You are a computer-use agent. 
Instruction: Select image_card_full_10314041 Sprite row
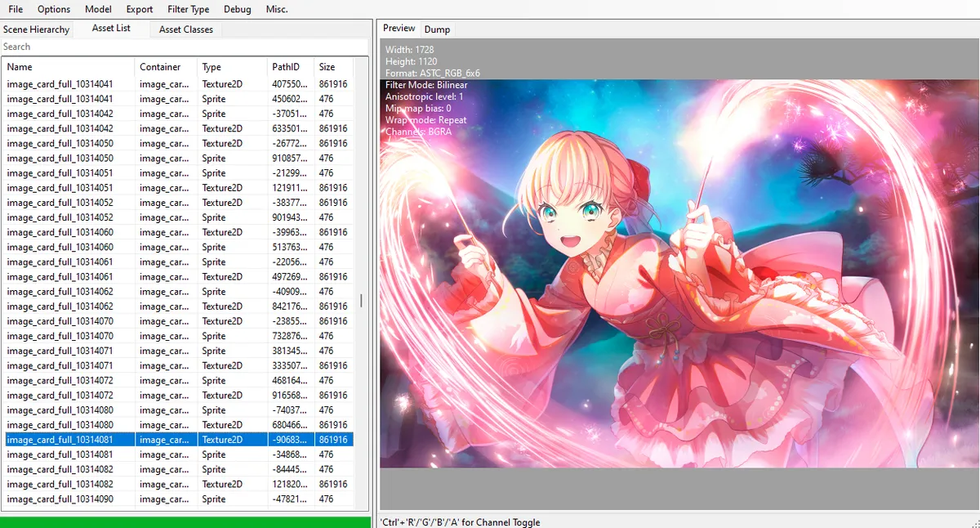pos(178,99)
